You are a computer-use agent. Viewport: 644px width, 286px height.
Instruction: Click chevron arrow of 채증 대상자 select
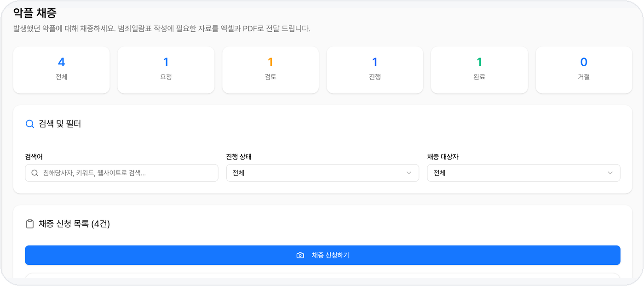[x=610, y=173]
